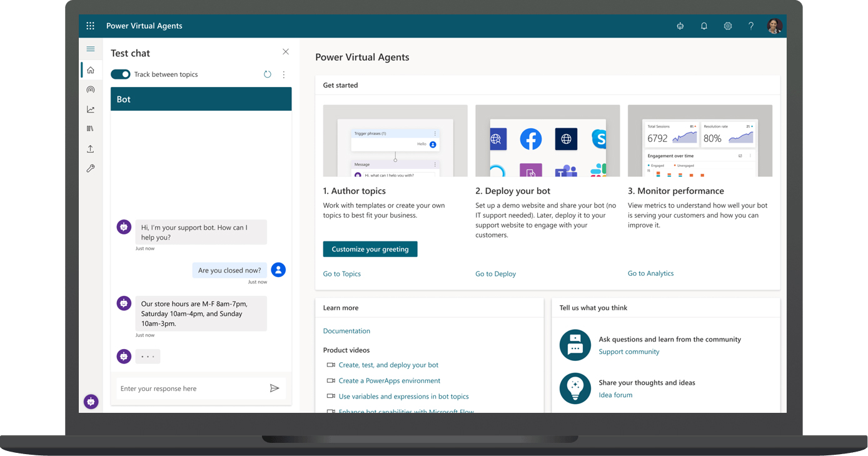Image resolution: width=868 pixels, height=456 pixels.
Task: Open the notifications bell
Action: 704,26
